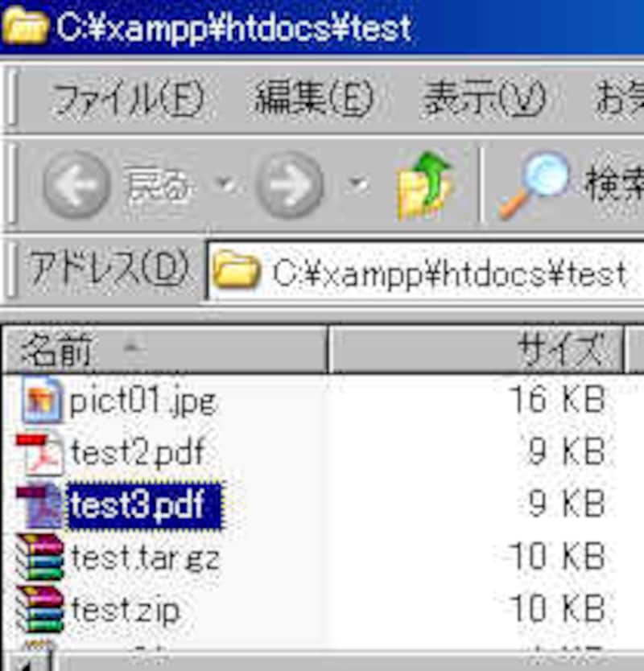
Task: Click the test.zip archive icon
Action: coord(39,609)
